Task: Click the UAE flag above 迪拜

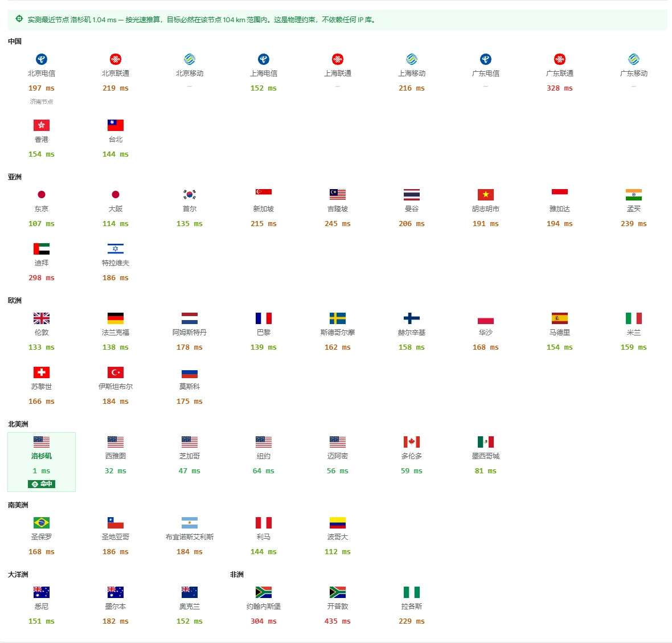Action: point(42,249)
